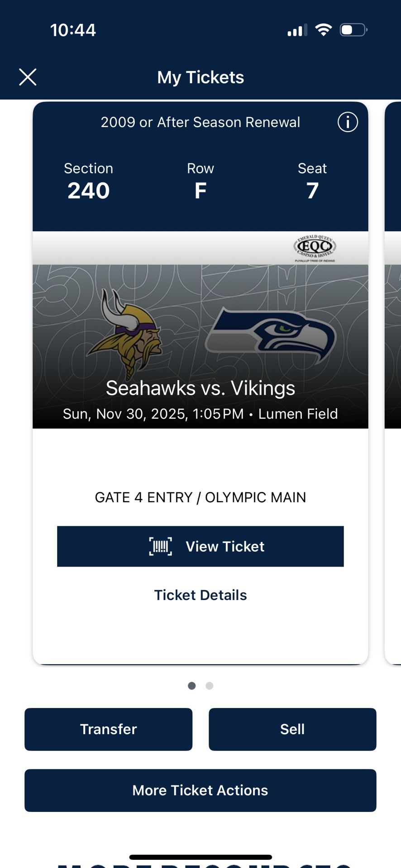The height and width of the screenshot is (868, 401).
Task: Open the ticket barcode via View Ticket
Action: pyautogui.click(x=200, y=546)
